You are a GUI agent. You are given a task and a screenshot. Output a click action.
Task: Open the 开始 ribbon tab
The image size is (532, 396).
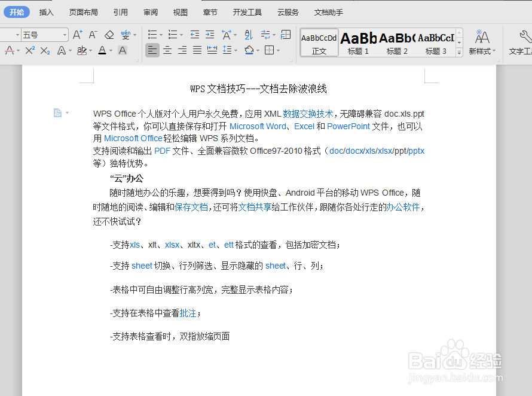17,12
